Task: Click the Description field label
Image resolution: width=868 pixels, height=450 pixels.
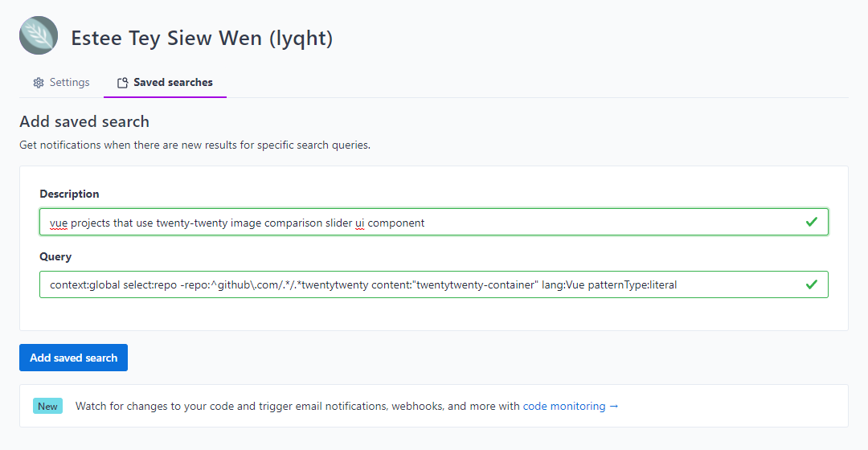Action: [x=69, y=194]
